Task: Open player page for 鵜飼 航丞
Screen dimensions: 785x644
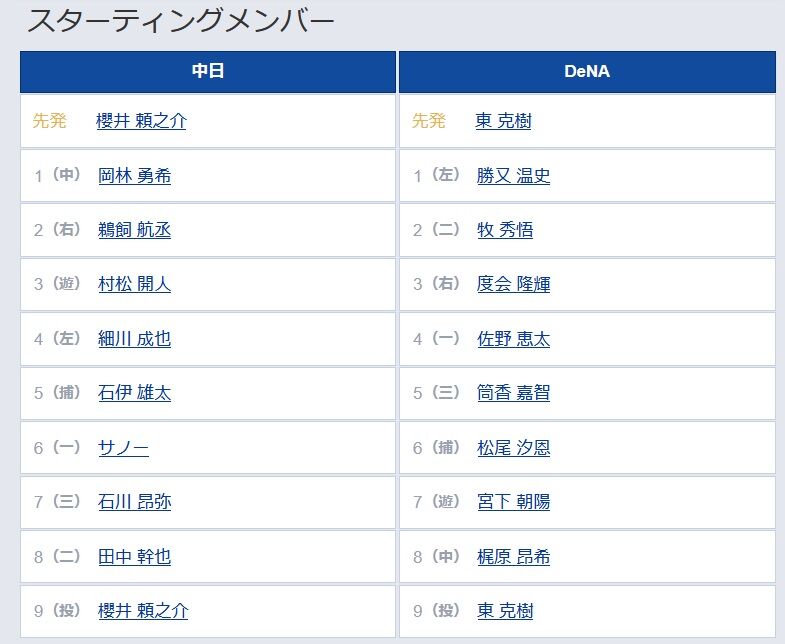Action: (135, 230)
